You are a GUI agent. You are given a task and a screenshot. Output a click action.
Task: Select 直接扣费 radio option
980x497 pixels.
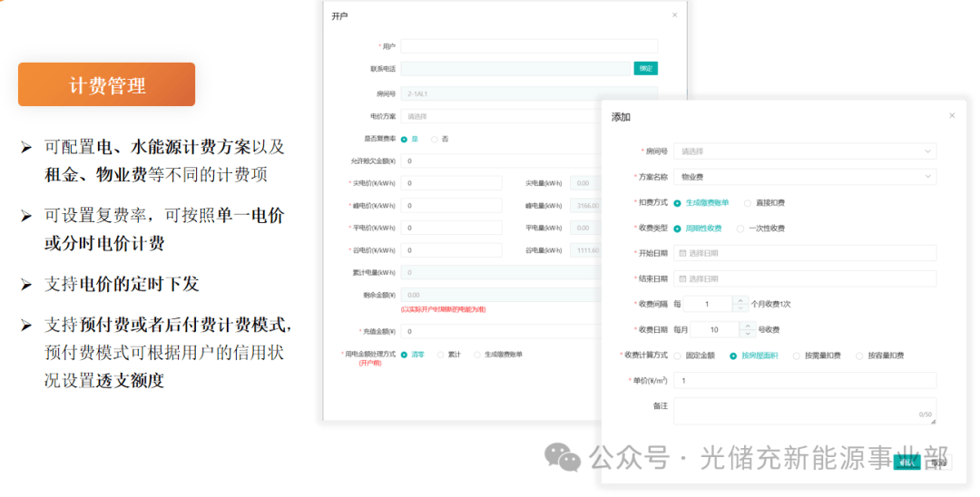[x=748, y=203]
